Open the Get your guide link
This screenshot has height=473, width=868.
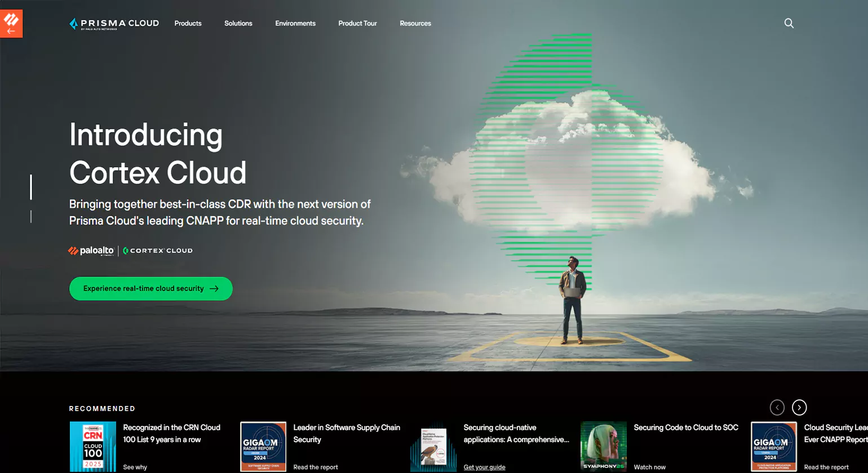[x=484, y=467]
